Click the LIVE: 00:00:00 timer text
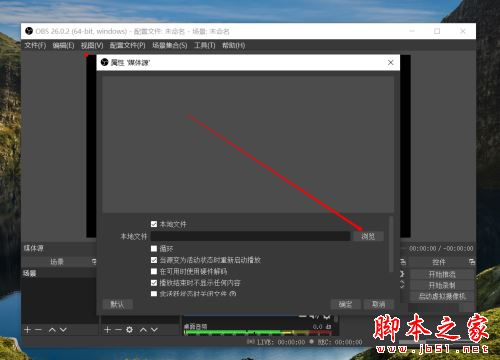Image resolution: width=500 pixels, height=360 pixels. [281, 342]
